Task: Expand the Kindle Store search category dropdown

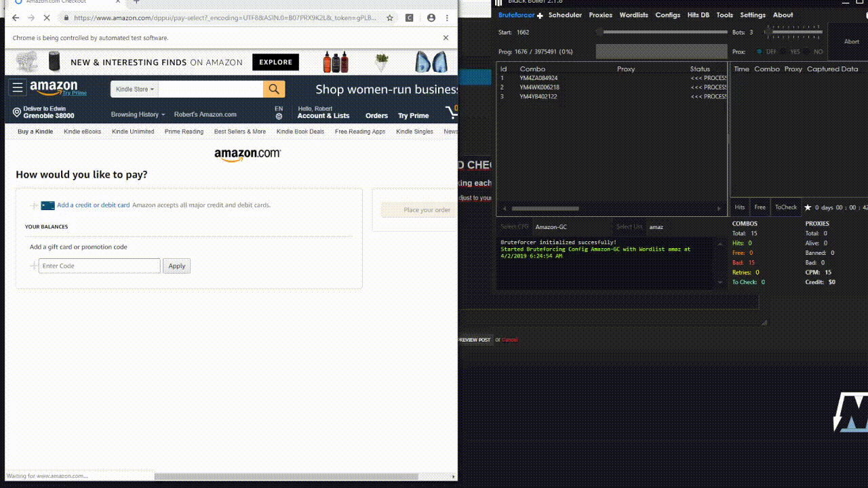Action: [134, 89]
